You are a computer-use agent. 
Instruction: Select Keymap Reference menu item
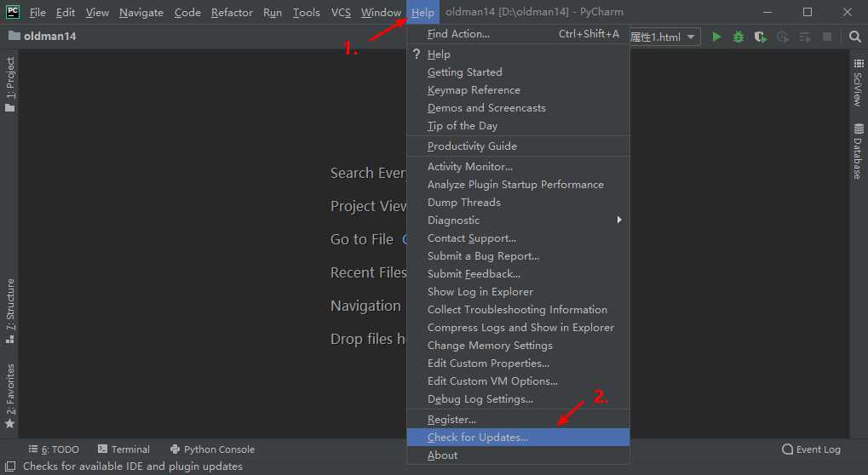[x=518, y=90]
